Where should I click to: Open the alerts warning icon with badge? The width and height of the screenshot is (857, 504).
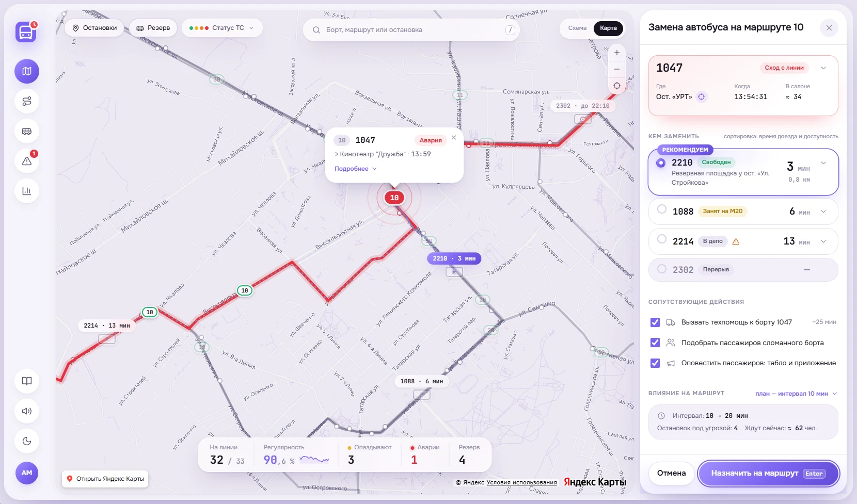pos(27,161)
